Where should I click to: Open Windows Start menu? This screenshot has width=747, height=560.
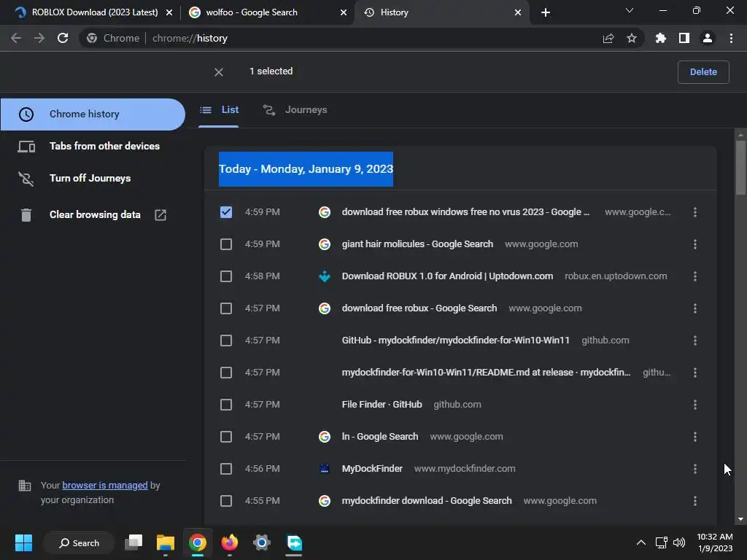tap(23, 542)
